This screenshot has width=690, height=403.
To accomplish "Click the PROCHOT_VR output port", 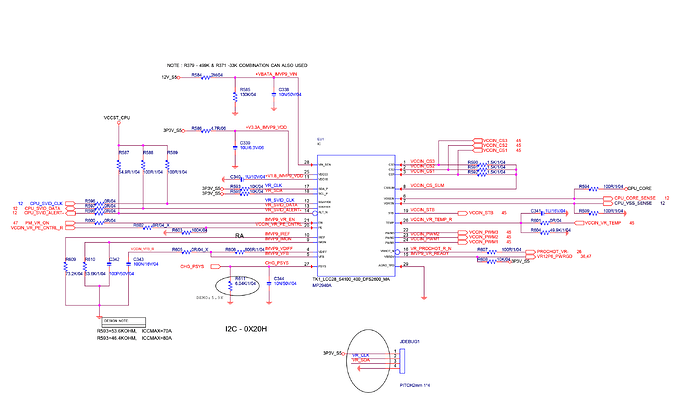I will pyautogui.click(x=531, y=252).
